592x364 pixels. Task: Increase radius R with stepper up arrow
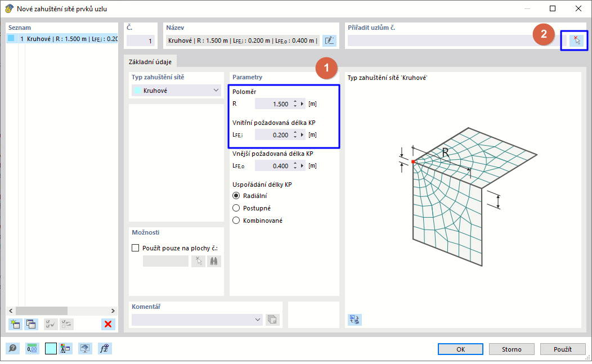click(295, 102)
